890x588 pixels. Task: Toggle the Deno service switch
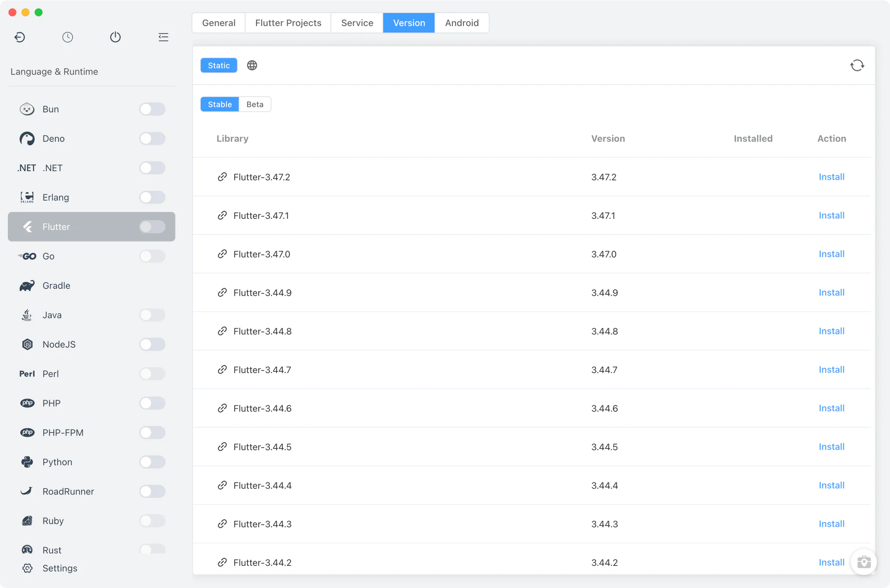tap(152, 139)
